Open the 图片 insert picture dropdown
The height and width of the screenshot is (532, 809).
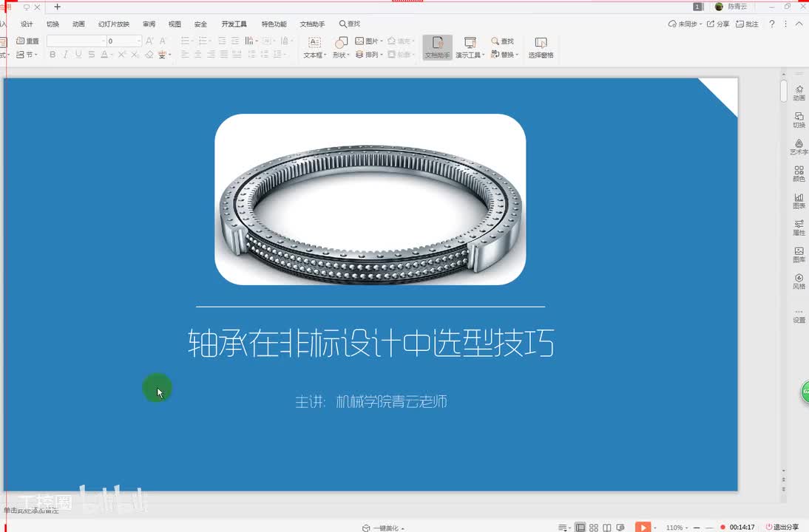pos(369,41)
